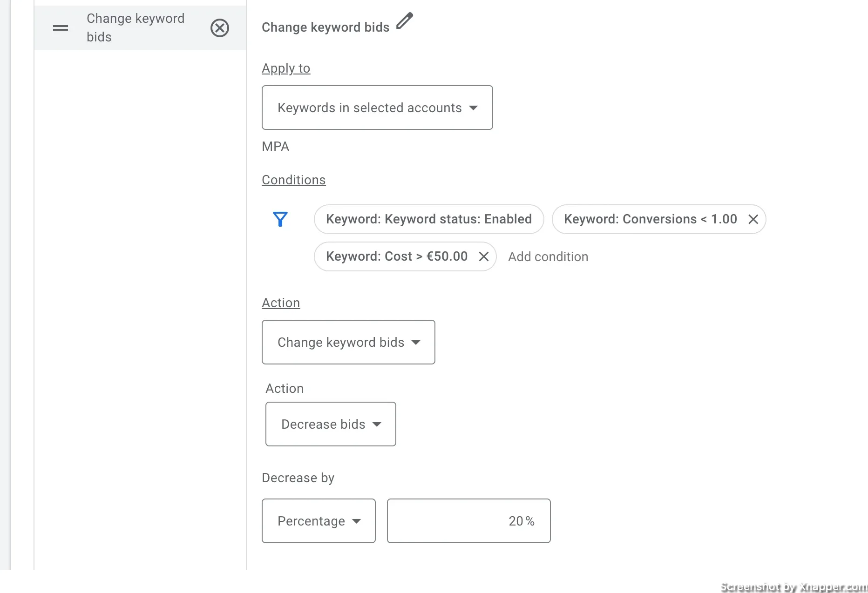
Task: Edit the rule name with pencil icon
Action: 405,21
